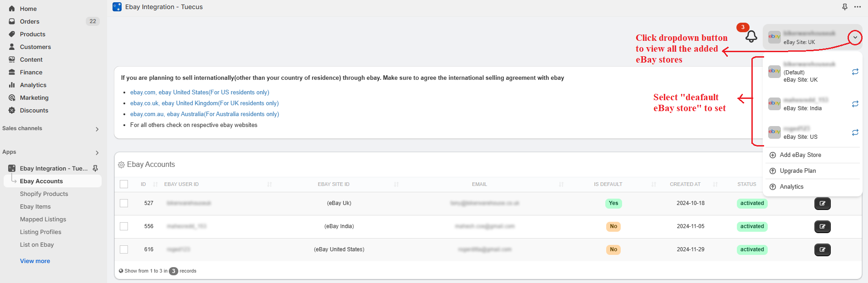Image resolution: width=868 pixels, height=283 pixels.
Task: Click Upgrade Plan option
Action: click(798, 171)
